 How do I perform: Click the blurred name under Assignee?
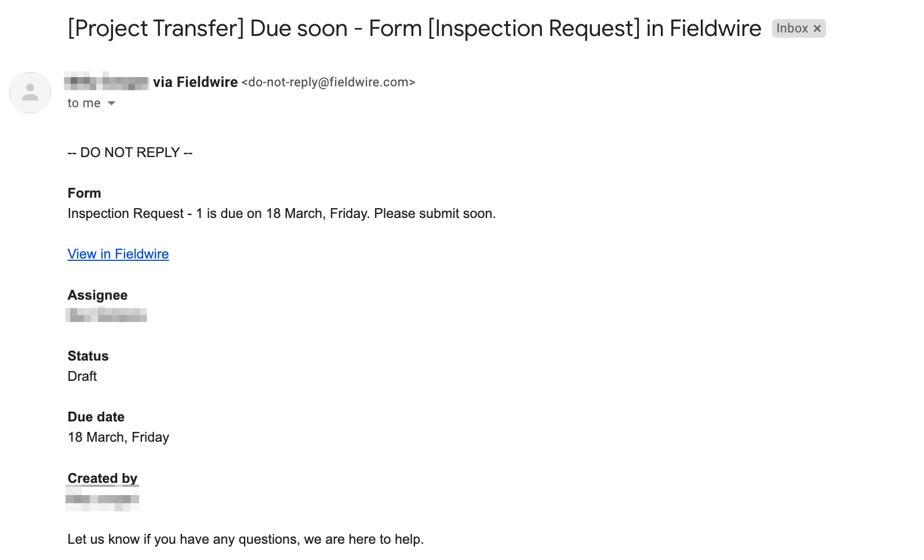click(107, 315)
